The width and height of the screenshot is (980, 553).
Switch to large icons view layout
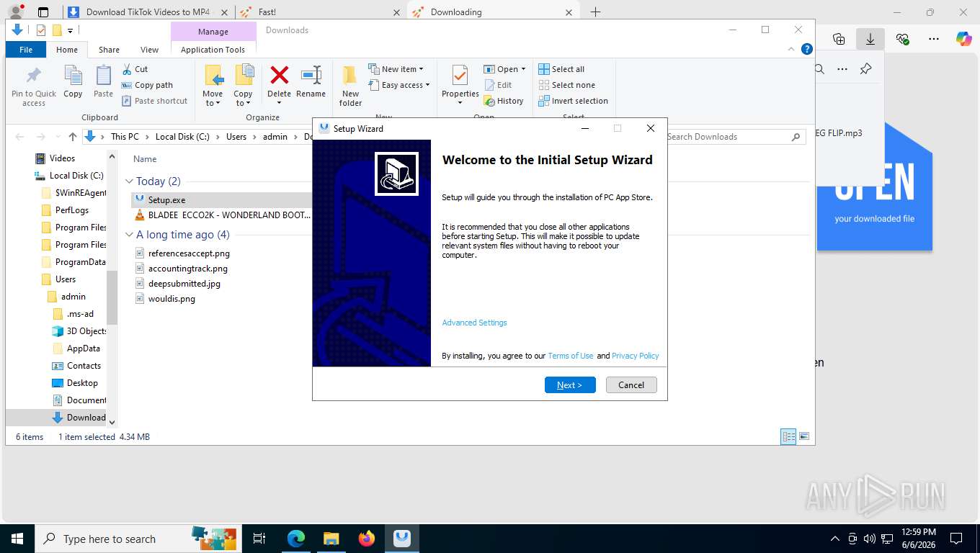(x=804, y=436)
